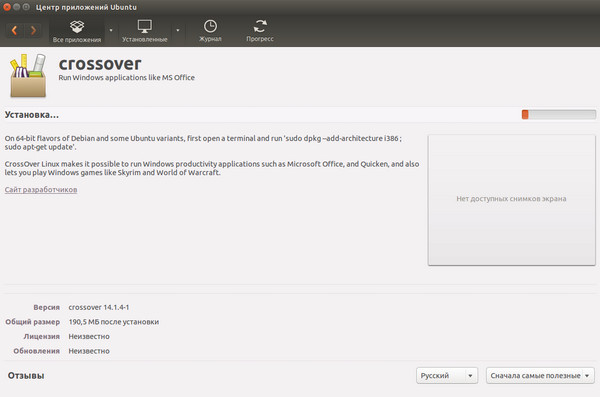Viewport: 600px width, 397px height.
Task: Click the Установка... status label
Action: tap(32, 115)
